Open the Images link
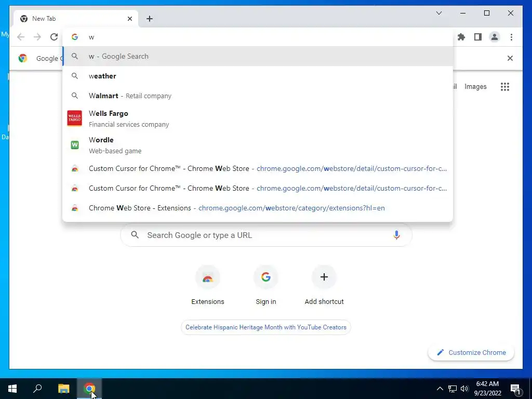 (x=475, y=87)
